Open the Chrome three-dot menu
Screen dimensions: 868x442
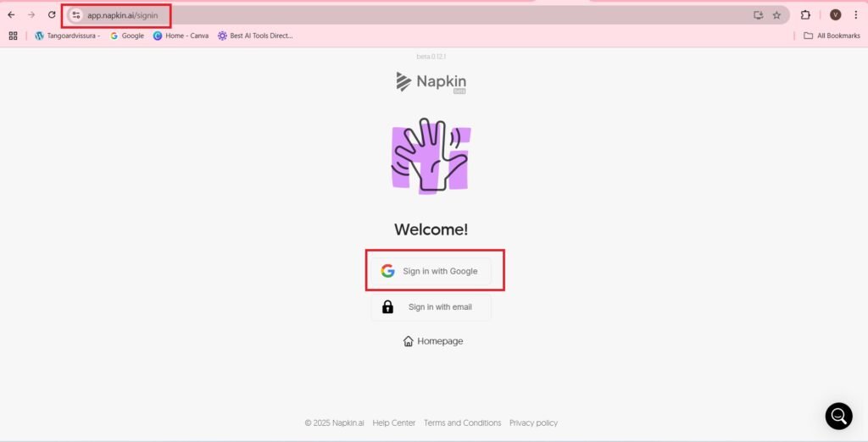856,15
